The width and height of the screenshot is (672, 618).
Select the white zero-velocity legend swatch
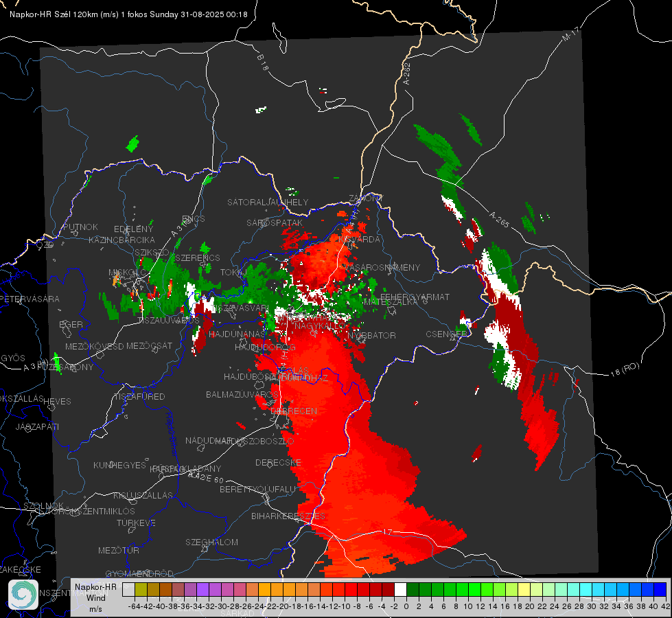400,590
